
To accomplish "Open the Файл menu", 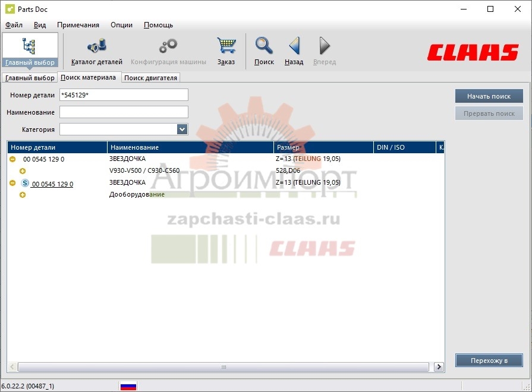I will [14, 25].
